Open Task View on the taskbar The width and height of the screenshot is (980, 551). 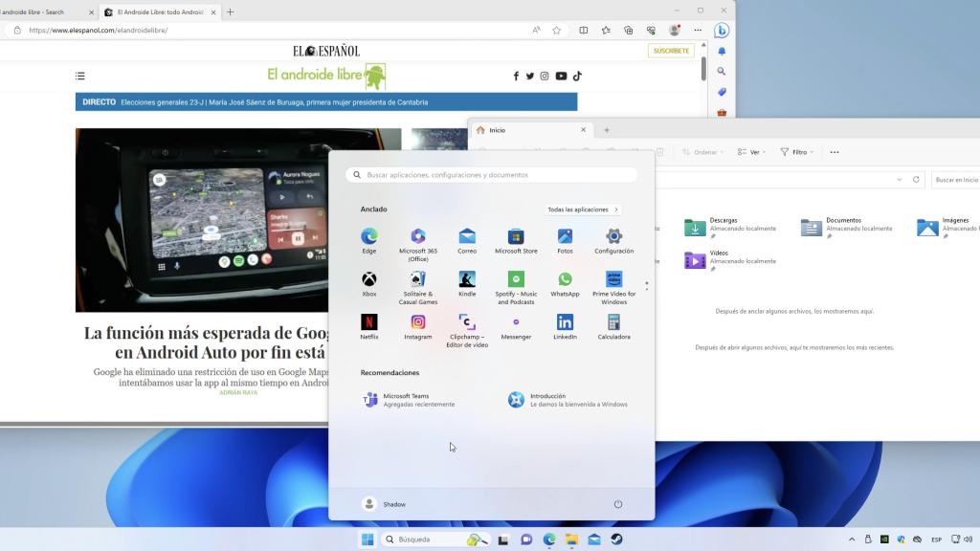click(503, 540)
